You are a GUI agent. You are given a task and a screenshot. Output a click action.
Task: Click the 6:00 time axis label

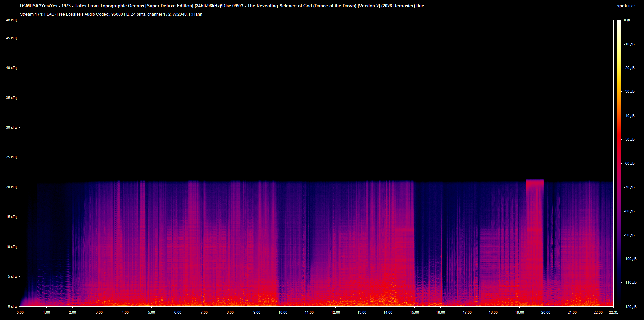click(x=178, y=313)
